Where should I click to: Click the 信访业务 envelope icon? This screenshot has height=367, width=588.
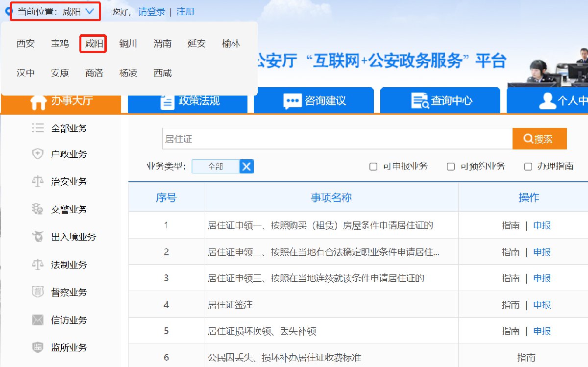pos(38,320)
